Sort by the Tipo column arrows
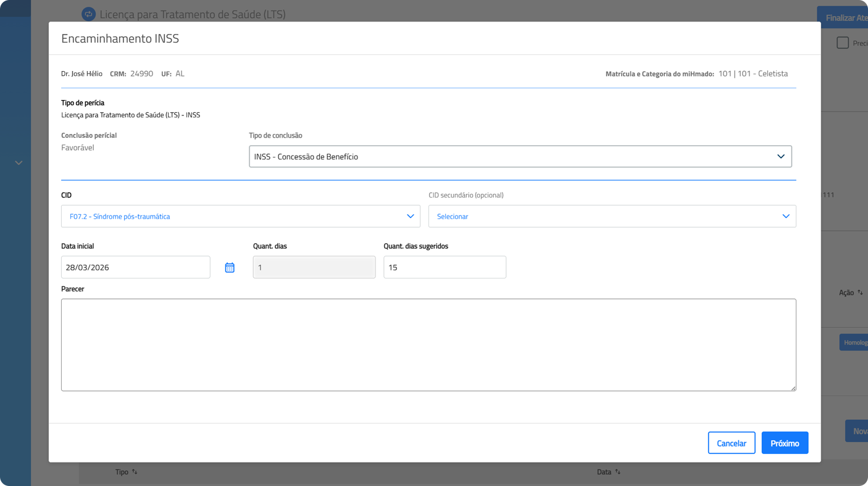868x486 pixels. point(135,472)
